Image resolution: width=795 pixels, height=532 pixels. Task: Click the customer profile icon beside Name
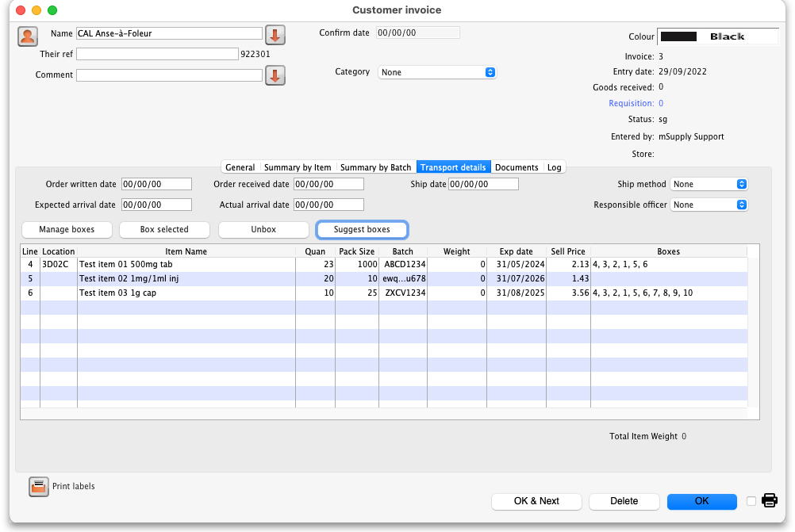(x=28, y=36)
